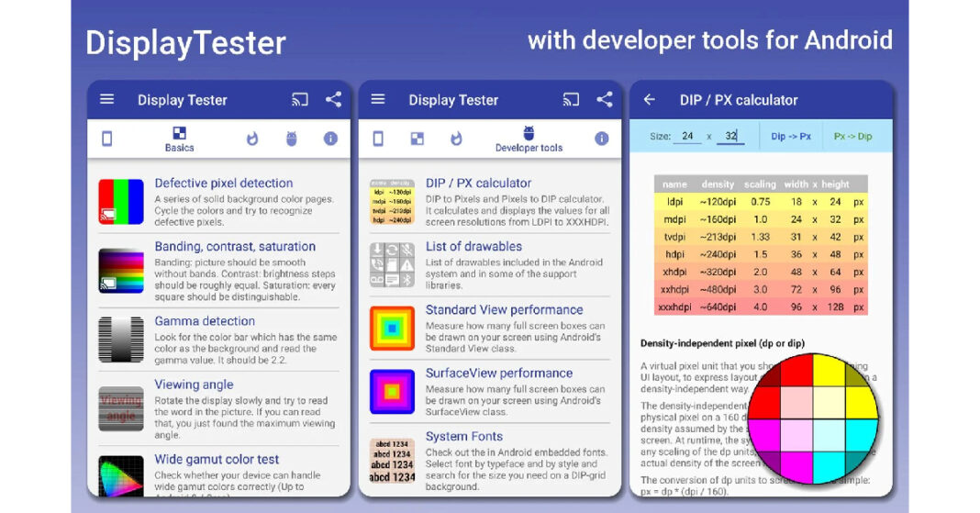Open hamburger menu on Developer tools screen
Image resolution: width=980 pixels, height=513 pixels.
pyautogui.click(x=378, y=100)
